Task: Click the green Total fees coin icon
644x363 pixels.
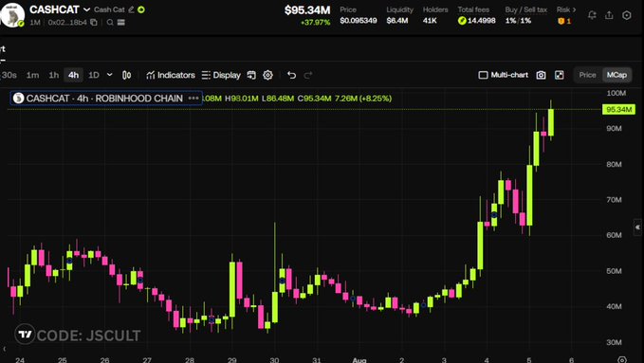Action: [x=462, y=21]
